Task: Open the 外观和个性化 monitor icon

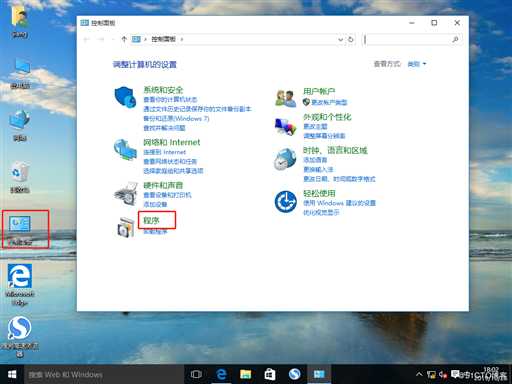Action: point(285,127)
